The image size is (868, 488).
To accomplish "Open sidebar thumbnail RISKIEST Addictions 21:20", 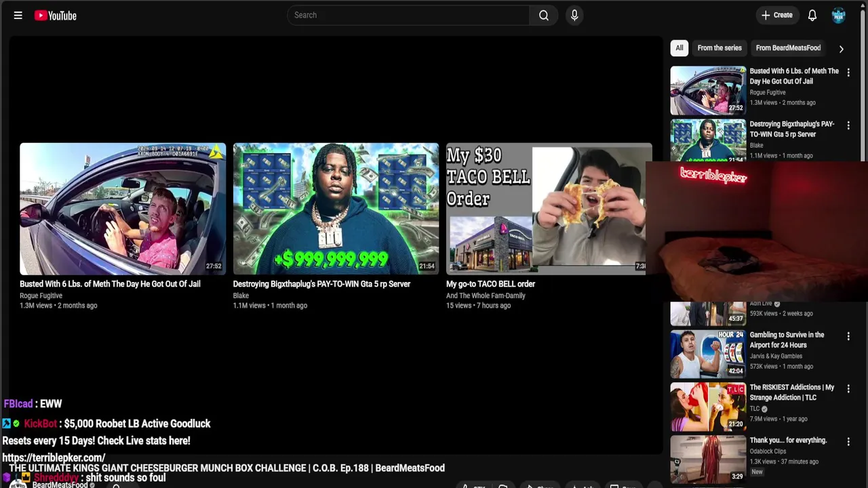I will [708, 407].
